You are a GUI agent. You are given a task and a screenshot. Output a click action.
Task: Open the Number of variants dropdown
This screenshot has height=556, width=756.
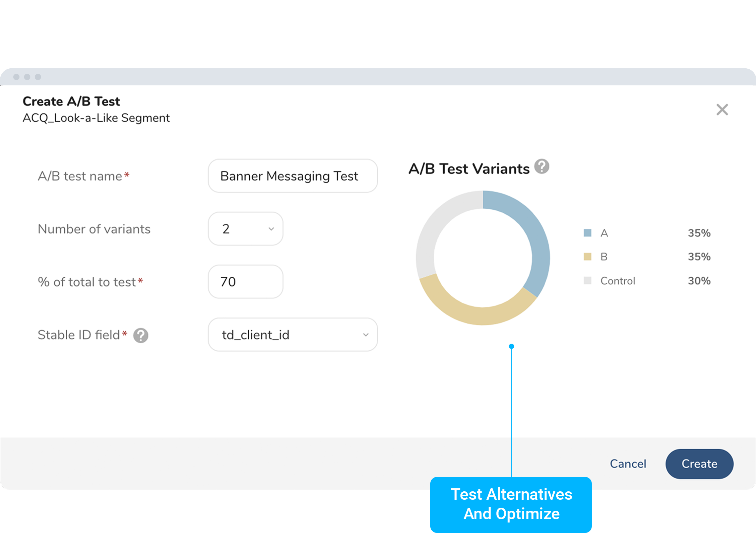click(246, 229)
